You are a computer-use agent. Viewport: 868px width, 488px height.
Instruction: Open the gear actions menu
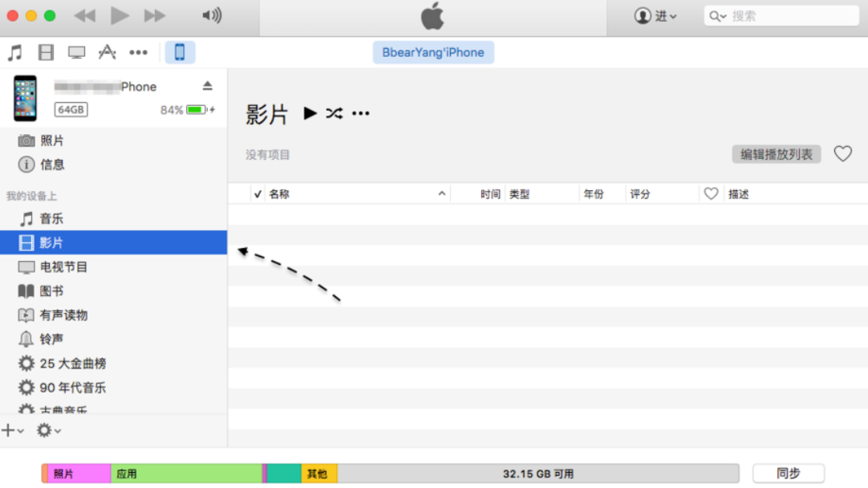click(48, 431)
